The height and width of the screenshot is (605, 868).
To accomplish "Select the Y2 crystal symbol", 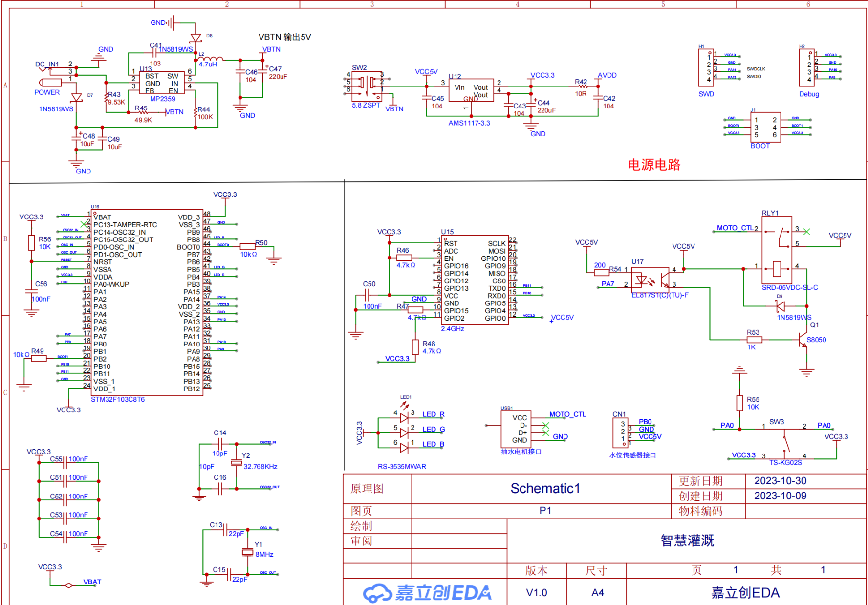I will [237, 463].
